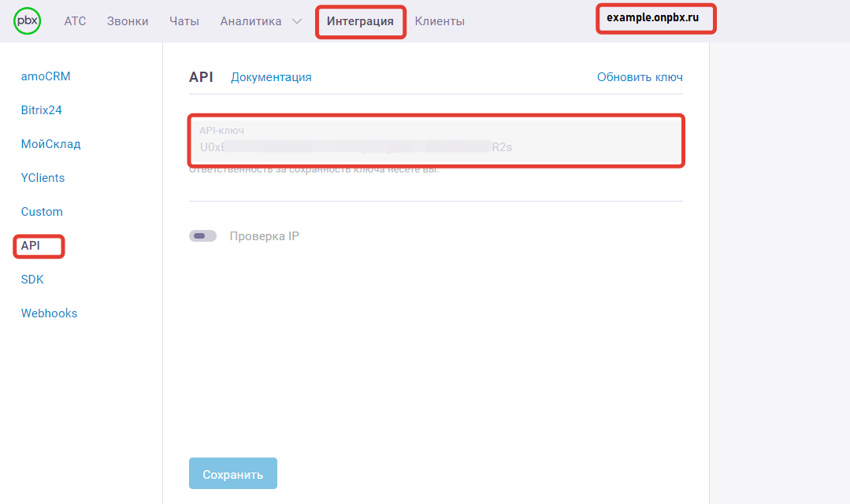Expand the Аналитика dropdown chevron
The width and height of the screenshot is (850, 504).
pyautogui.click(x=296, y=21)
